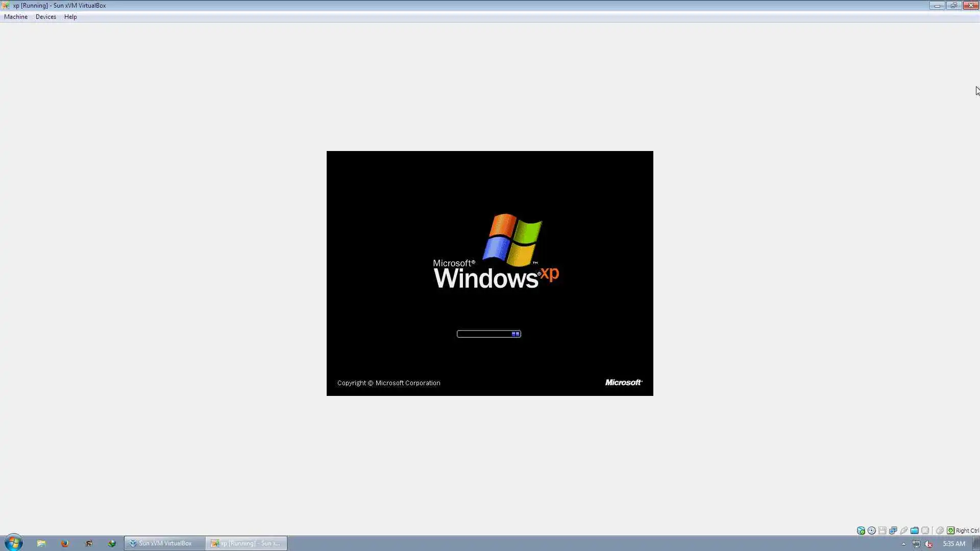This screenshot has width=980, height=551.
Task: Switch to Sun xVM VirtualBox taskbar button
Action: point(164,543)
